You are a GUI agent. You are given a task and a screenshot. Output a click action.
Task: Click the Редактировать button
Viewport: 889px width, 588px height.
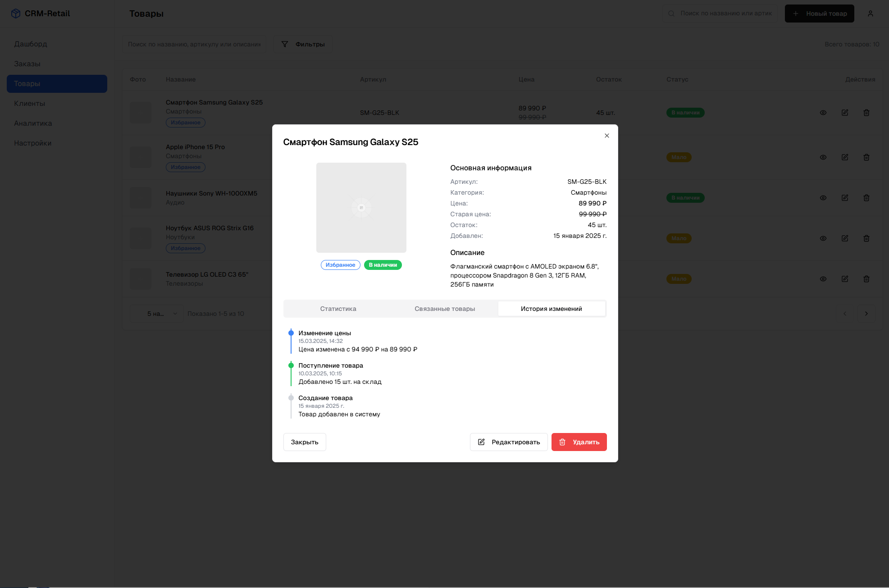click(x=509, y=442)
